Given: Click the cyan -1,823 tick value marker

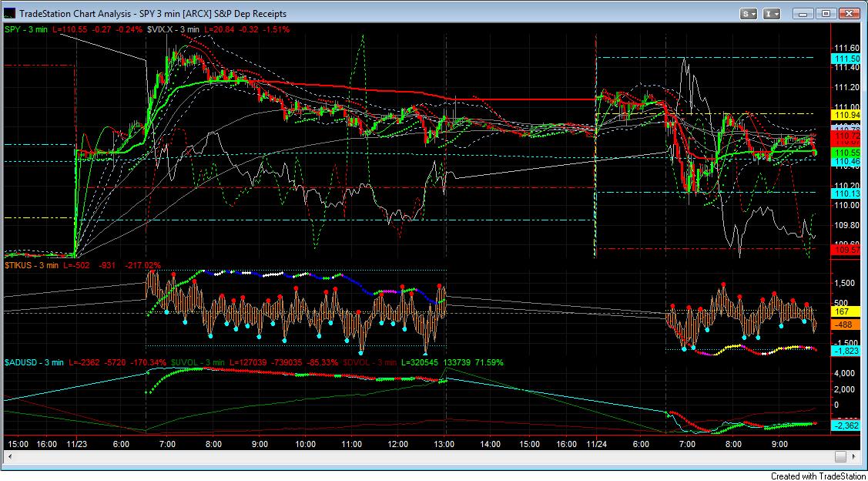Looking at the screenshot, I should (846, 350).
